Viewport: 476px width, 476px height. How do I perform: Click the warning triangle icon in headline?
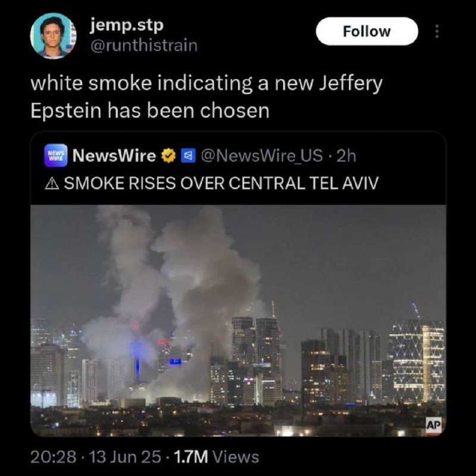[52, 183]
